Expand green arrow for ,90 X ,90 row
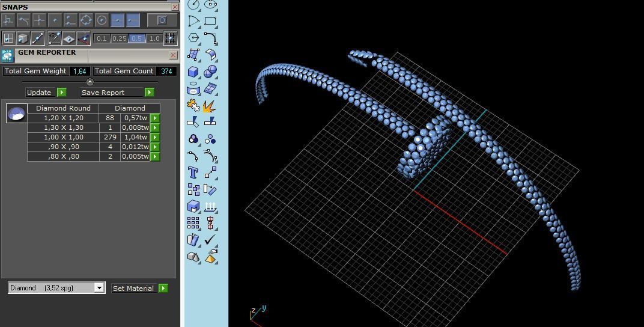Screen dimensions: 644x327 (x=155, y=147)
